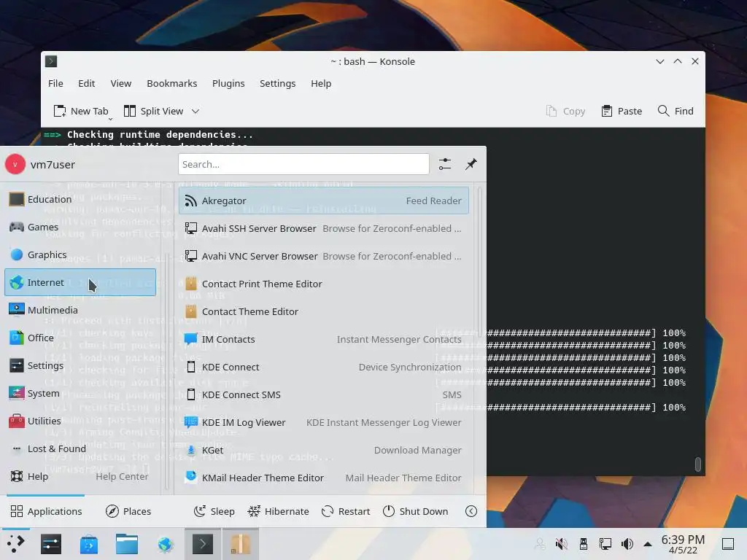Select the Education category
The width and height of the screenshot is (747, 560).
click(x=80, y=199)
